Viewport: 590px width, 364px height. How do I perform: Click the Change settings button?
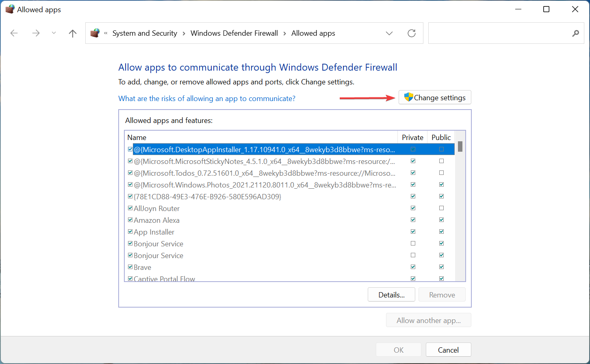(x=435, y=97)
